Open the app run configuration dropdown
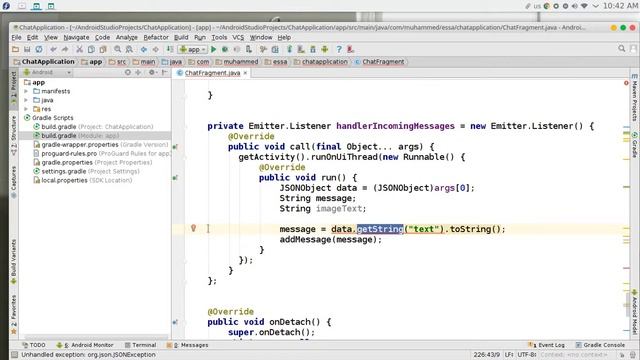This screenshot has height=360, width=640. pyautogui.click(x=192, y=49)
